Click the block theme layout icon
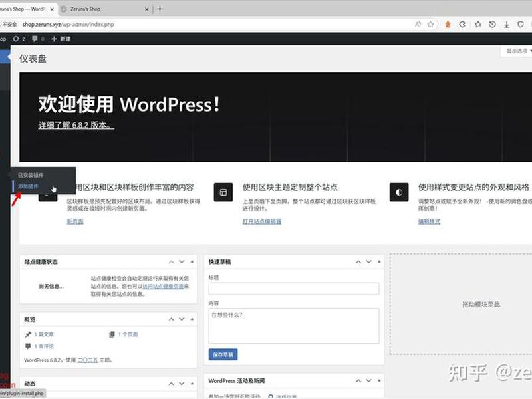 (x=223, y=192)
